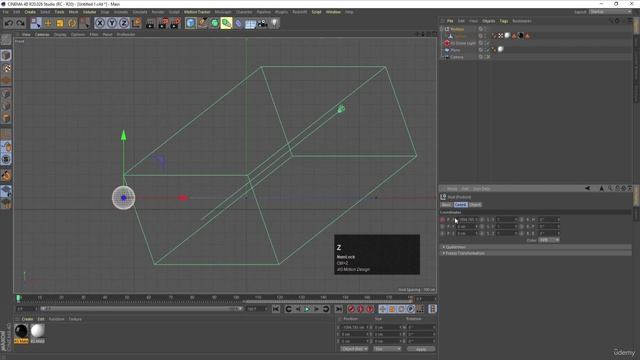Open the Window menu
The width and height of the screenshot is (640, 360).
(333, 12)
